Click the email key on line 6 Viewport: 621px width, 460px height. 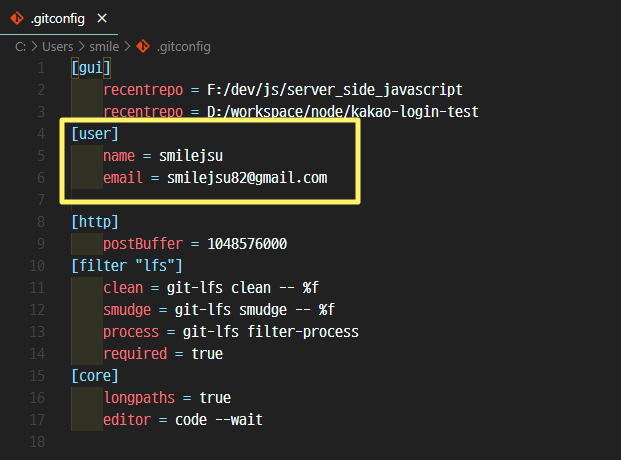point(123,178)
